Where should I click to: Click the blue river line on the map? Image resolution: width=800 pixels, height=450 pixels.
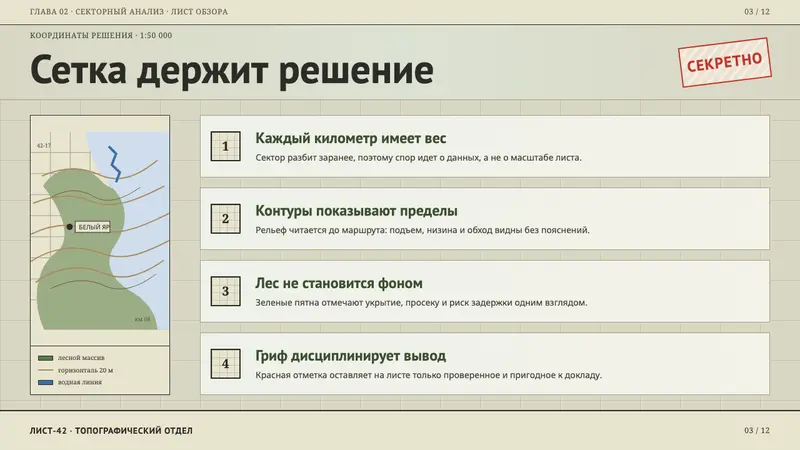115,163
